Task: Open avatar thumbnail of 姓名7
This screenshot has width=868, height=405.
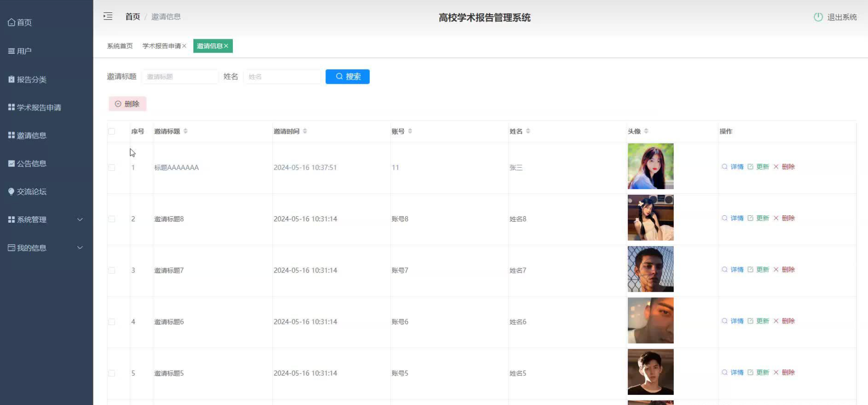Action: pyautogui.click(x=651, y=269)
